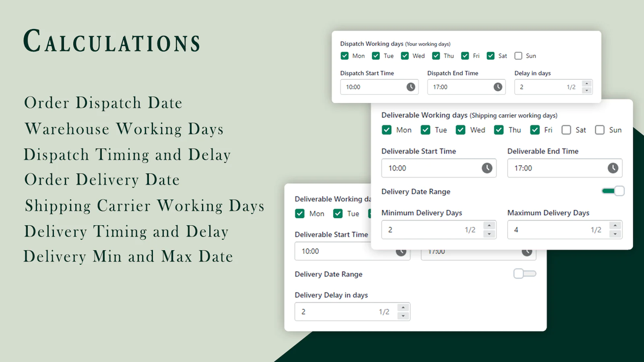Uncheck Fri in Deliverable Working days
The width and height of the screenshot is (644, 362).
click(x=535, y=130)
